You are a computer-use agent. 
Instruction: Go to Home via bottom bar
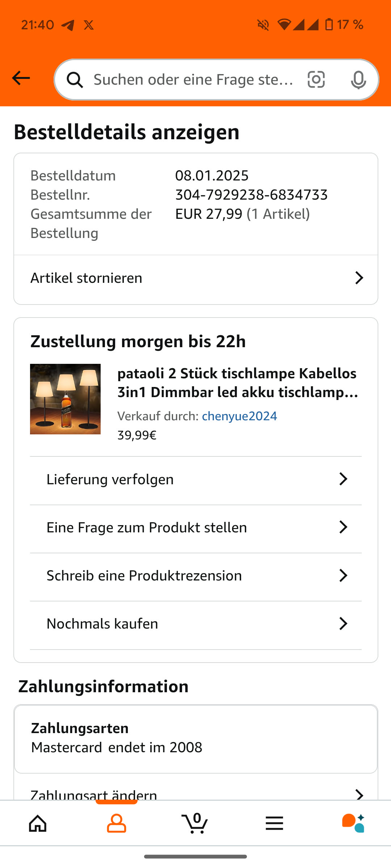pyautogui.click(x=38, y=824)
